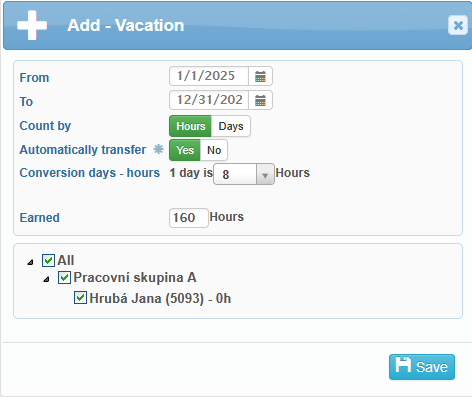Close the Add - Vacation dialog
This screenshot has width=472, height=397.
[x=458, y=25]
